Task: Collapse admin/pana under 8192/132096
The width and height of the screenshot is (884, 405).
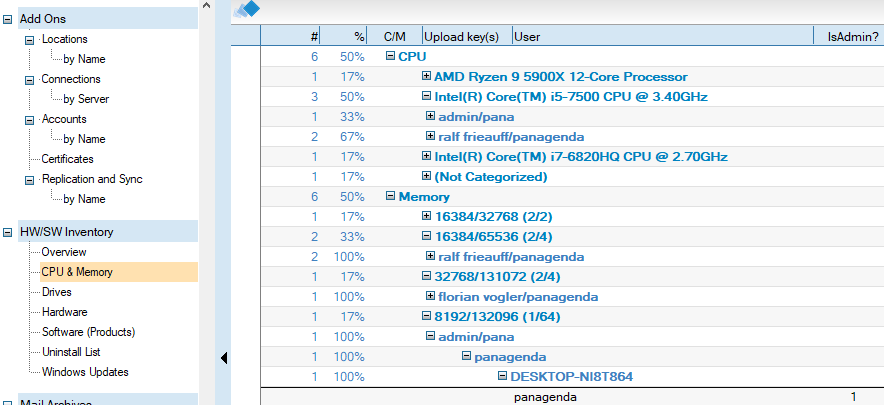Action: (430, 336)
